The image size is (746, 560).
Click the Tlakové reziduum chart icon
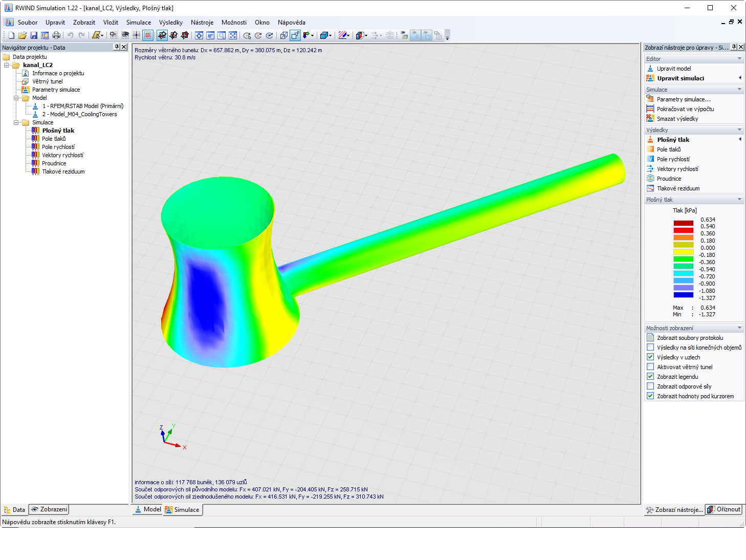[650, 188]
